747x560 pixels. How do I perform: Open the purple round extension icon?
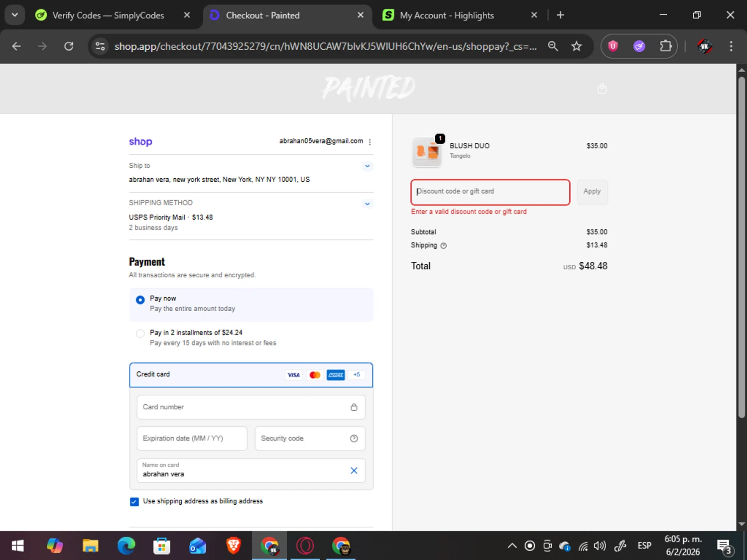pos(639,46)
